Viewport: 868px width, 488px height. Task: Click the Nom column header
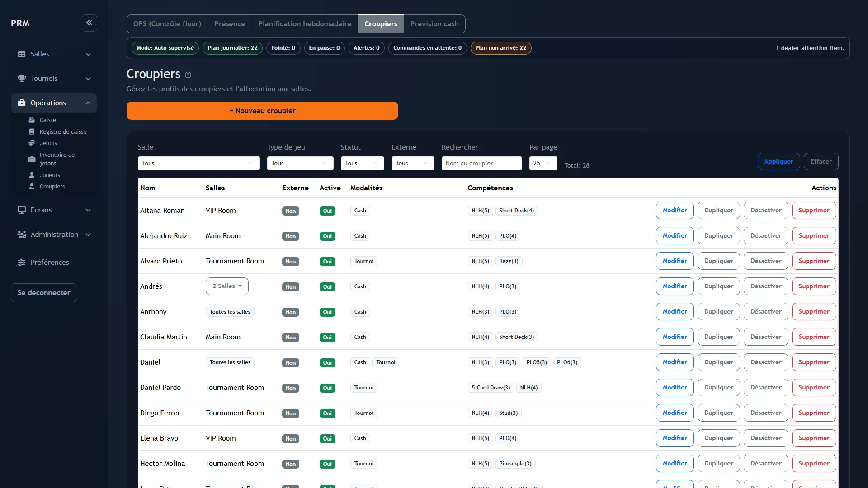click(148, 188)
